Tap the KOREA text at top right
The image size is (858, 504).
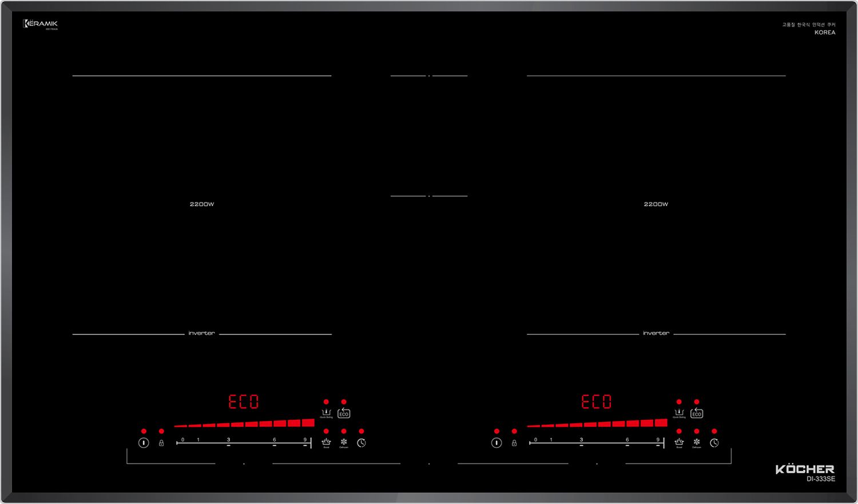click(x=825, y=33)
